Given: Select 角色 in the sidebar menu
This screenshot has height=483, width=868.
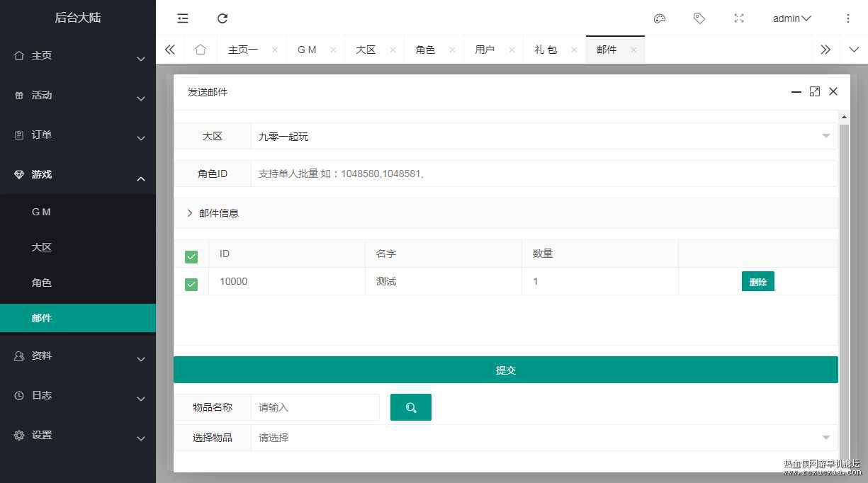Looking at the screenshot, I should click(x=42, y=283).
